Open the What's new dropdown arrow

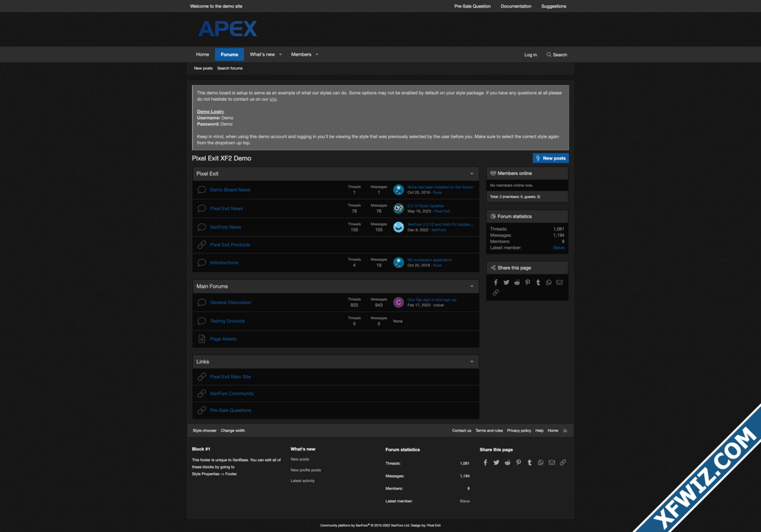(x=280, y=54)
